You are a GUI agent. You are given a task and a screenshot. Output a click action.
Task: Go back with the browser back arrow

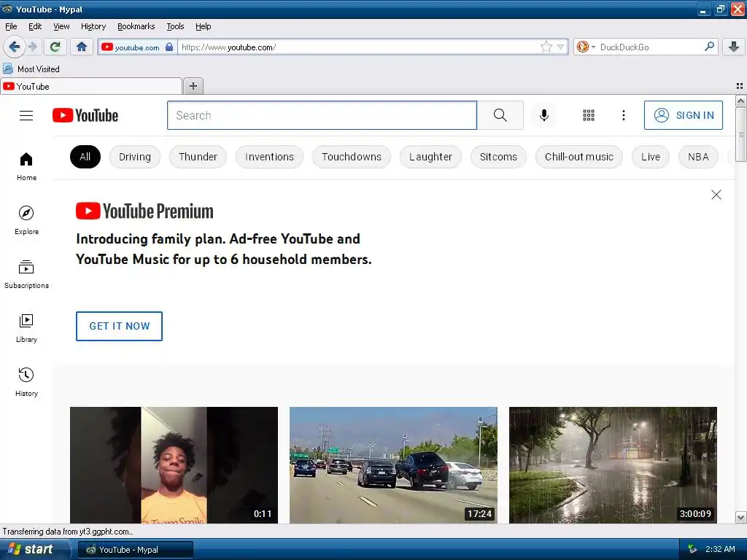click(15, 47)
